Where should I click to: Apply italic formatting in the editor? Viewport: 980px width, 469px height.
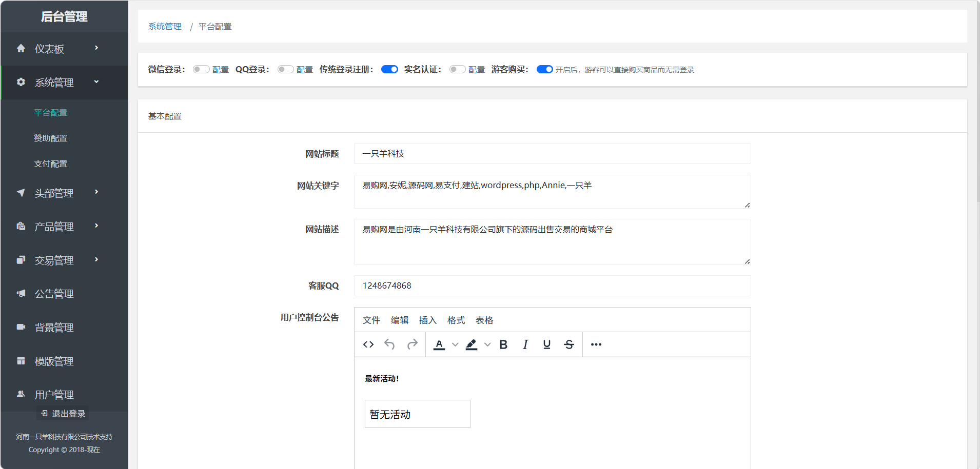click(x=525, y=344)
